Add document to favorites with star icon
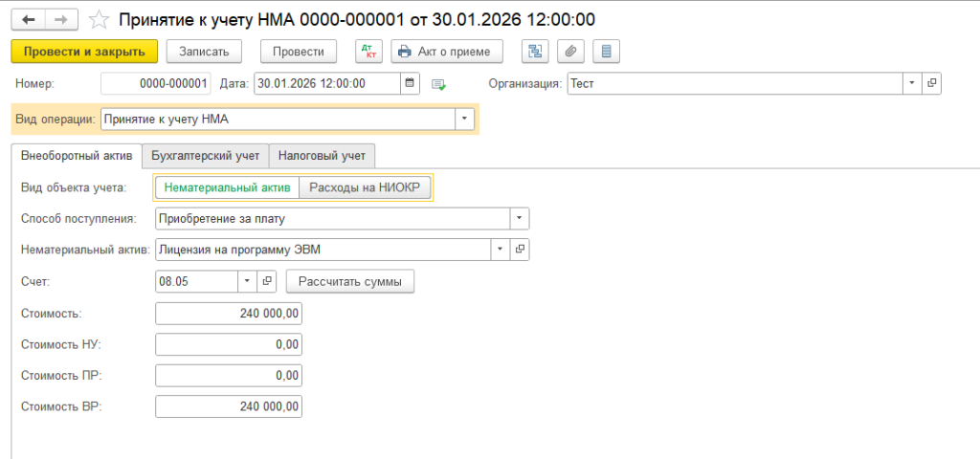This screenshot has width=980, height=459. point(99,20)
